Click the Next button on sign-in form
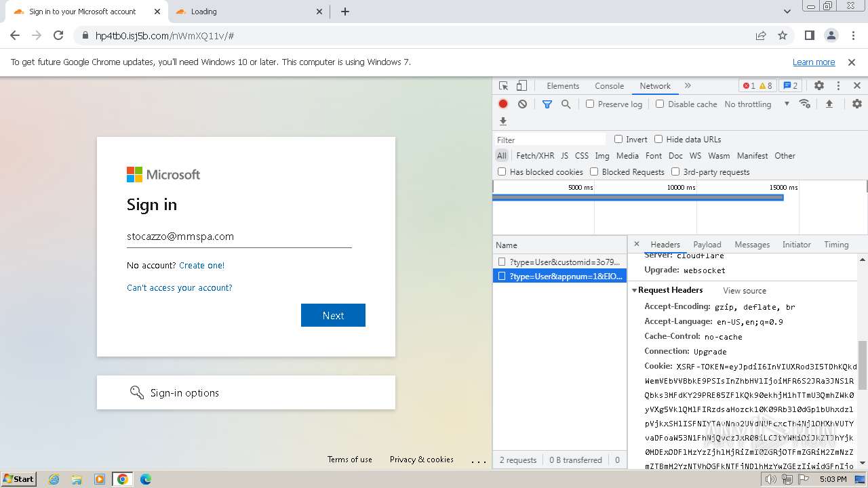 point(333,315)
